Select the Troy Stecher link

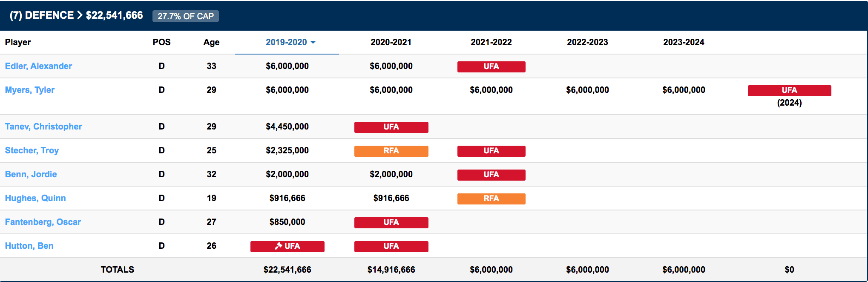coord(32,150)
